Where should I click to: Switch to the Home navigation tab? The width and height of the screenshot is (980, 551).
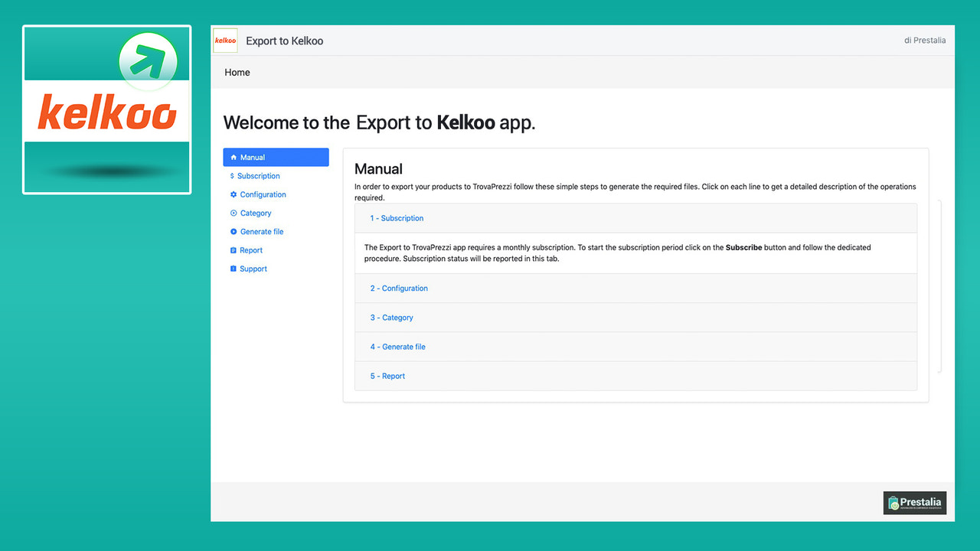click(237, 72)
